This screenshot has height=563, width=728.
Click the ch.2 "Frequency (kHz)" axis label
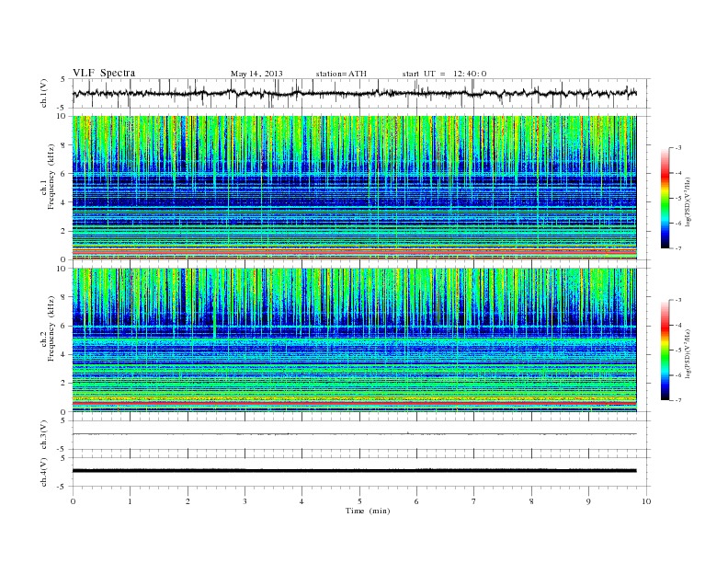pyautogui.click(x=51, y=327)
